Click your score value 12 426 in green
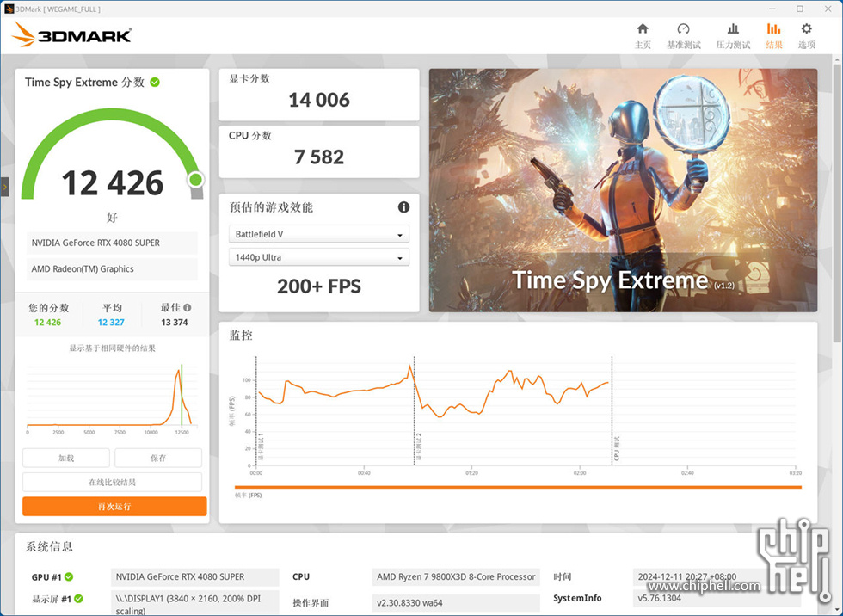The image size is (843, 616). [x=47, y=323]
